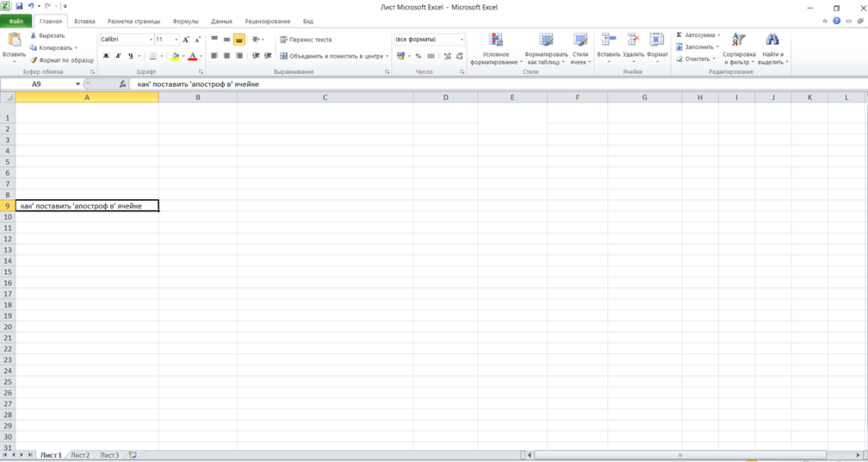Open the Calibri font name dropdown
The height and width of the screenshot is (462, 868).
(x=150, y=40)
